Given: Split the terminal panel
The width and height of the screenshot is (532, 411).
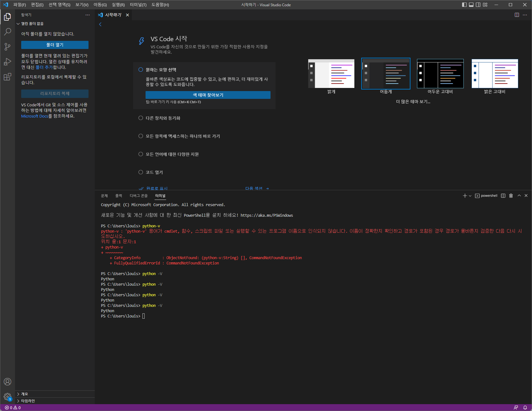Looking at the screenshot, I should tap(503, 196).
